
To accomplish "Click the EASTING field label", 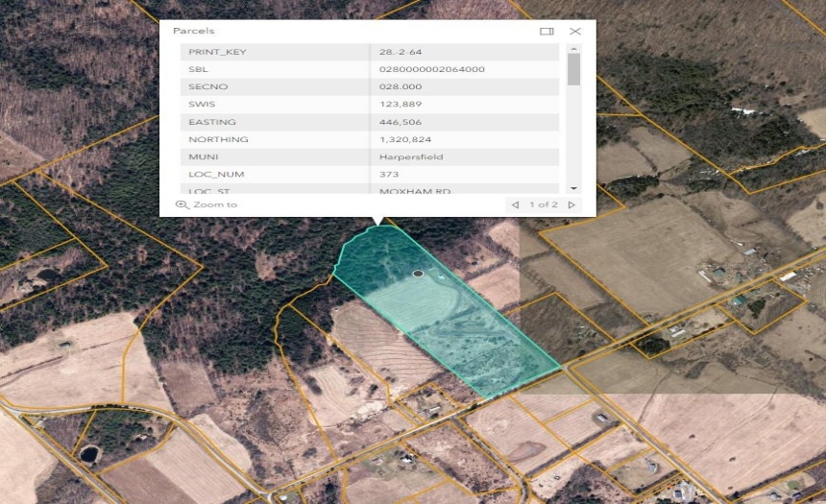I will (x=212, y=122).
